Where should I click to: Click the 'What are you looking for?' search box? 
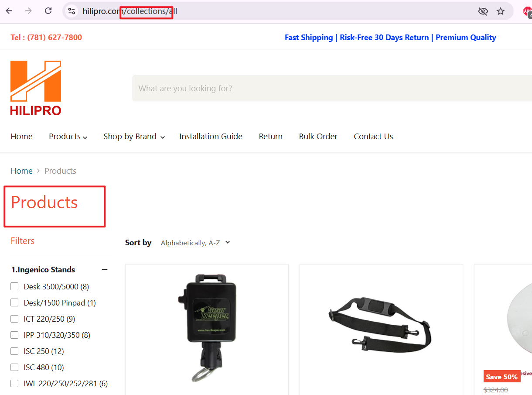pos(332,88)
